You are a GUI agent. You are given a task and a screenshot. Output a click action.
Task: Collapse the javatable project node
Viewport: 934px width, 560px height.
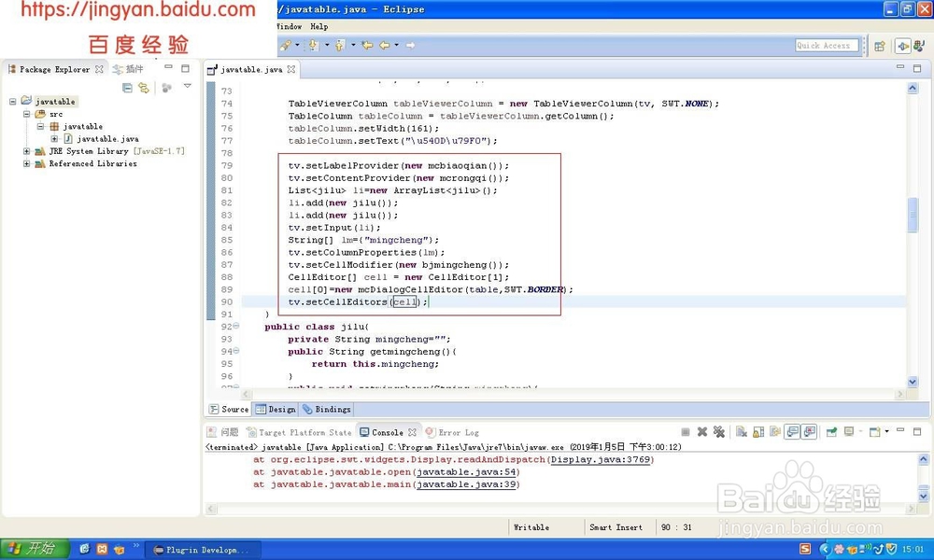pos(12,101)
